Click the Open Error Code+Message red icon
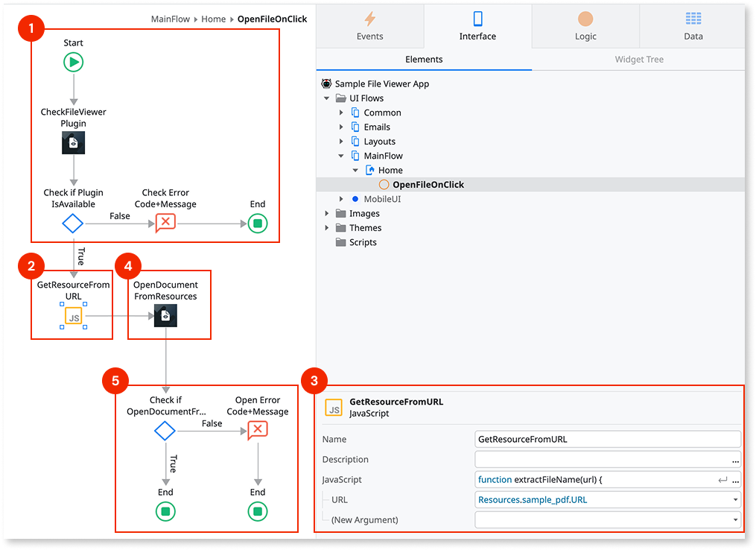 click(257, 429)
